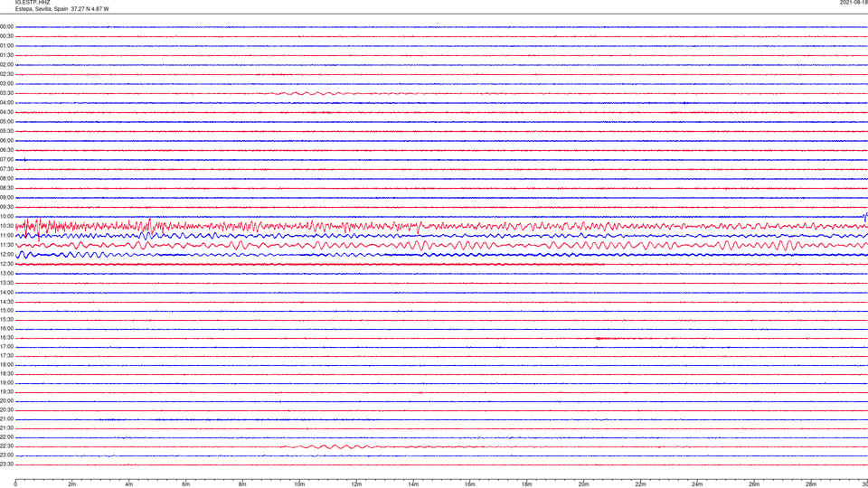
Task: Click the 04:30 row label
Action: click(x=6, y=112)
